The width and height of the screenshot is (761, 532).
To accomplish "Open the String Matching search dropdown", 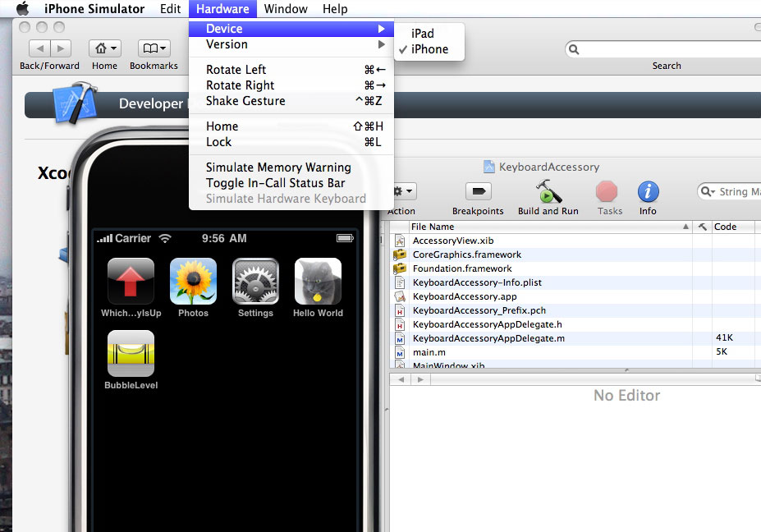I will tap(708, 192).
